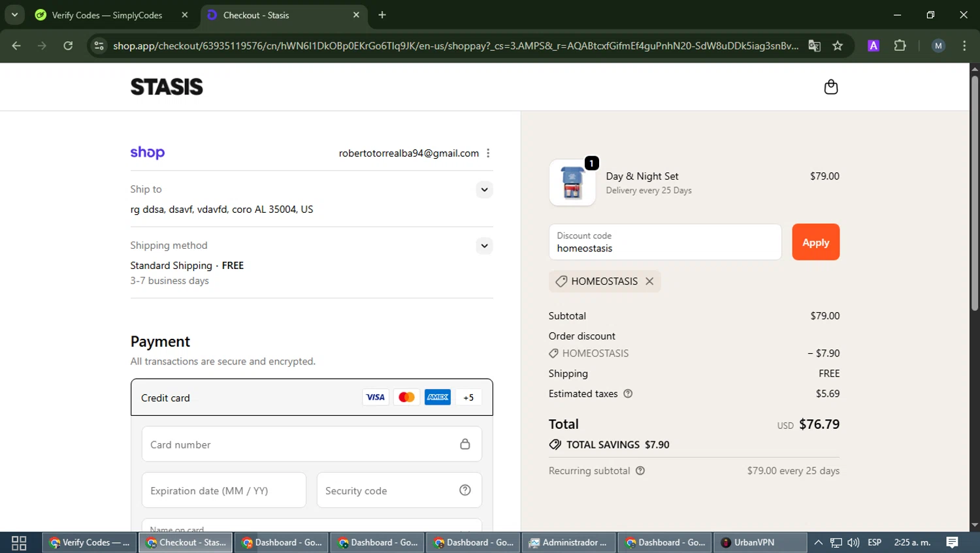980x553 pixels.
Task: Click the 2:25 a. m. clock
Action: pos(912,543)
